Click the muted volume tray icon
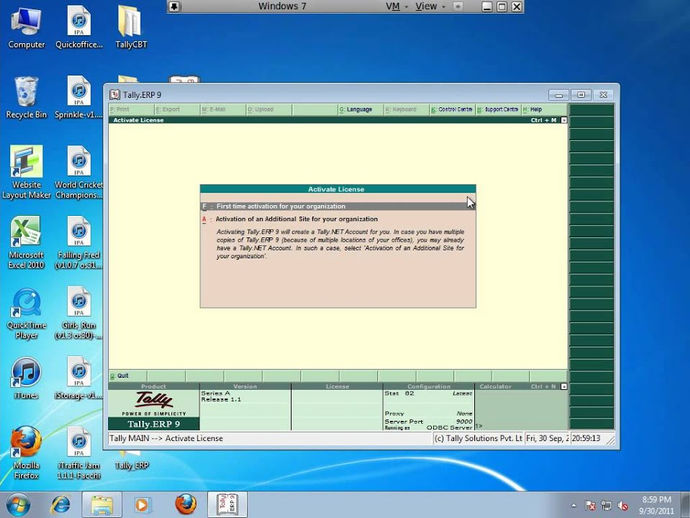Viewport: 690px width, 518px height. (x=623, y=506)
